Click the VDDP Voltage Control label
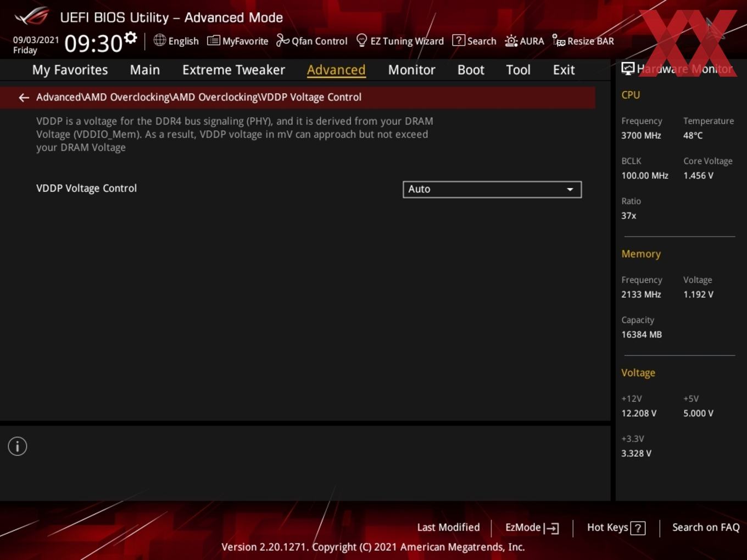This screenshot has width=747, height=560. [86, 188]
